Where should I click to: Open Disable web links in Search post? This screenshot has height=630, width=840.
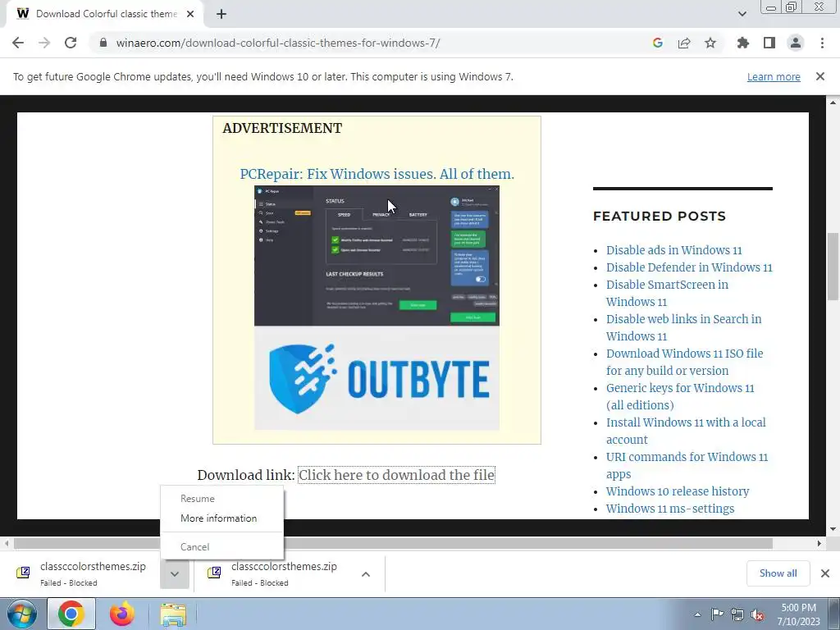[683, 327]
